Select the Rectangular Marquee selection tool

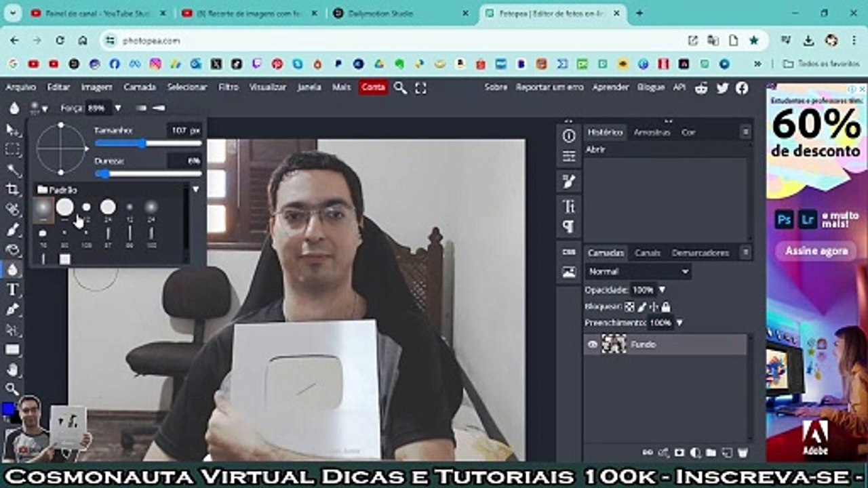[13, 150]
